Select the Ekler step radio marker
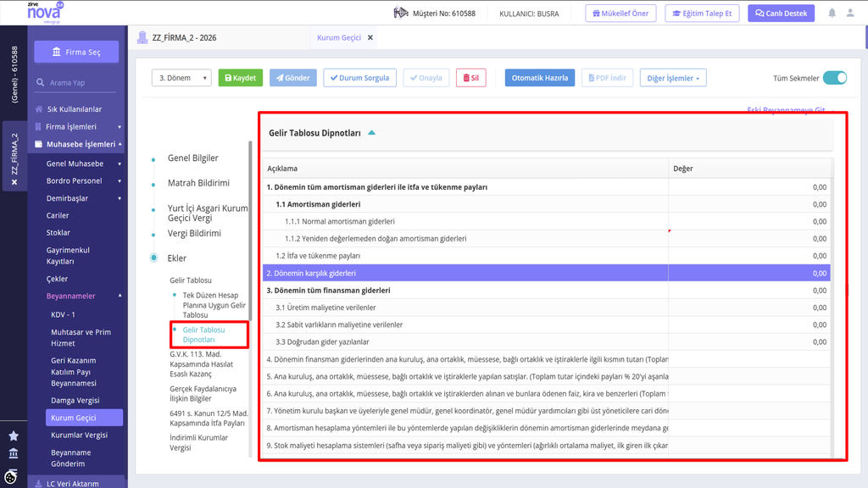This screenshot has width=868, height=488. click(x=154, y=258)
